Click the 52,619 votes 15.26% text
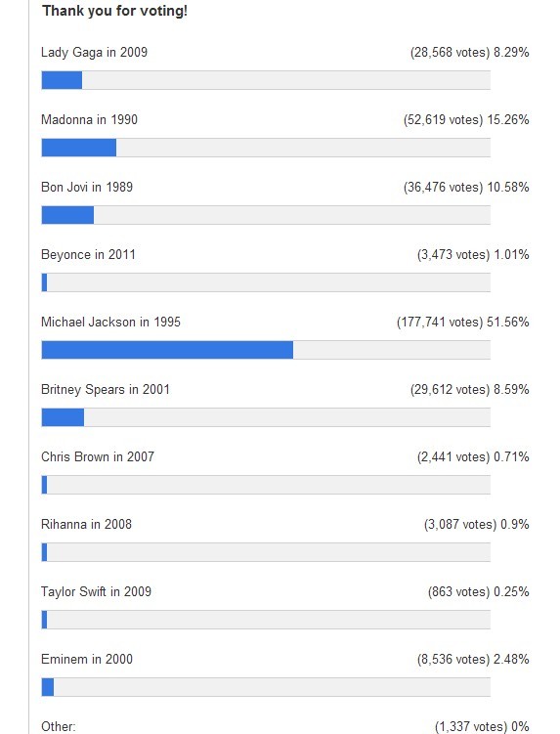This screenshot has width=560, height=734. click(466, 120)
